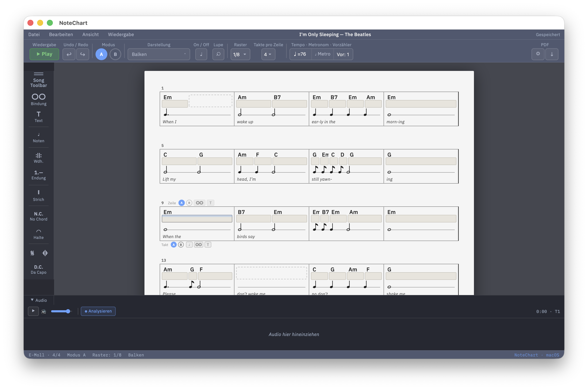Toggle the Metro metronome

(x=322, y=54)
